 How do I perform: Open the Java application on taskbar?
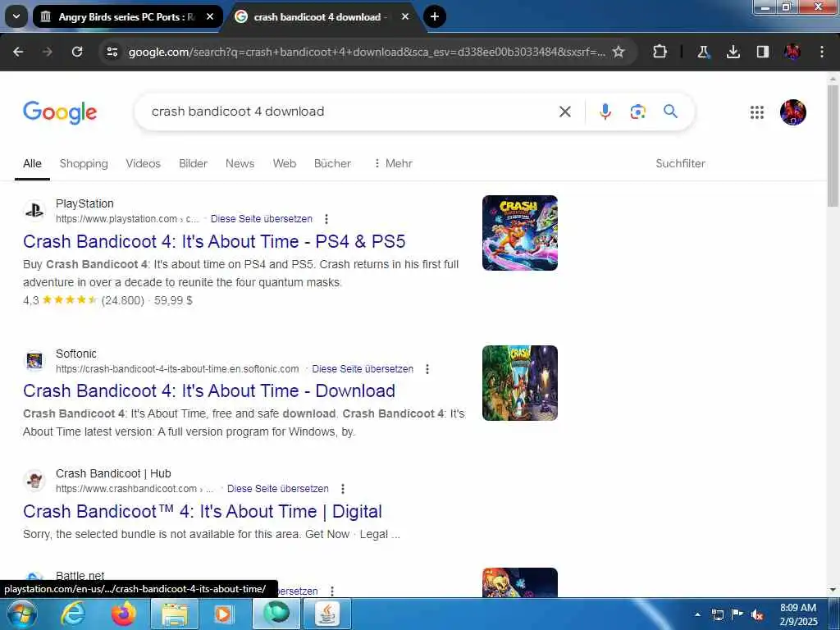coord(326,614)
